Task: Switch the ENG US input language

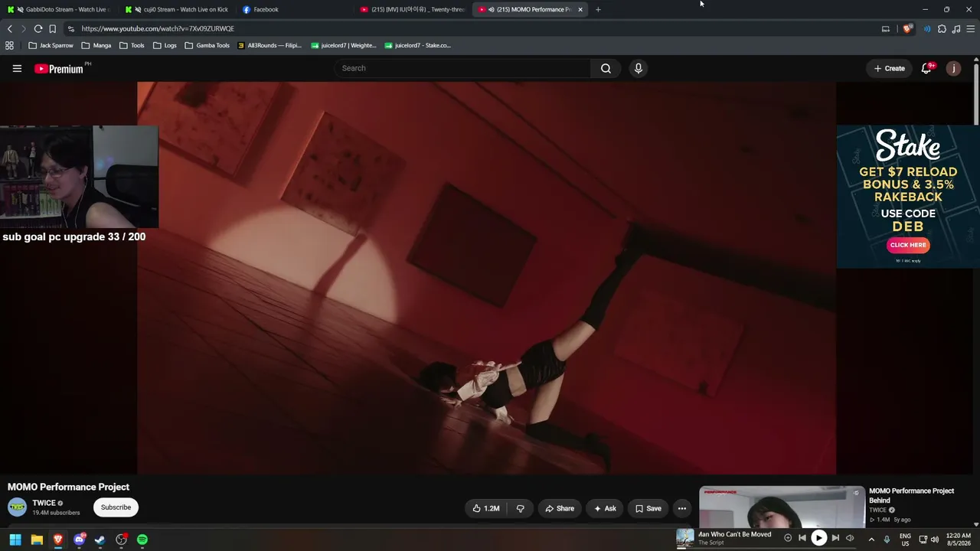Action: pyautogui.click(x=905, y=540)
